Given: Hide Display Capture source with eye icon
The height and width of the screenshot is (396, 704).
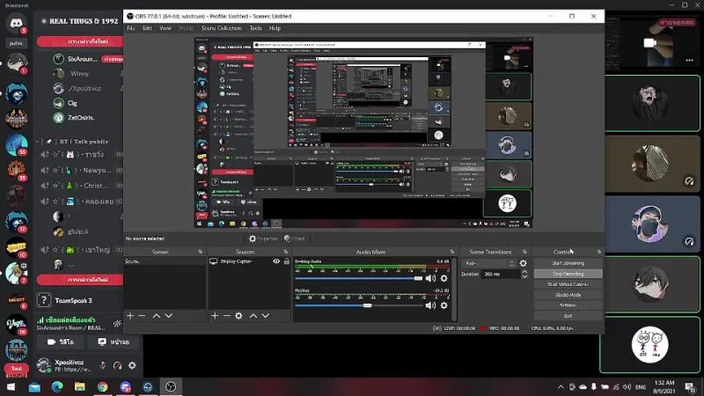Looking at the screenshot, I should 276,261.
